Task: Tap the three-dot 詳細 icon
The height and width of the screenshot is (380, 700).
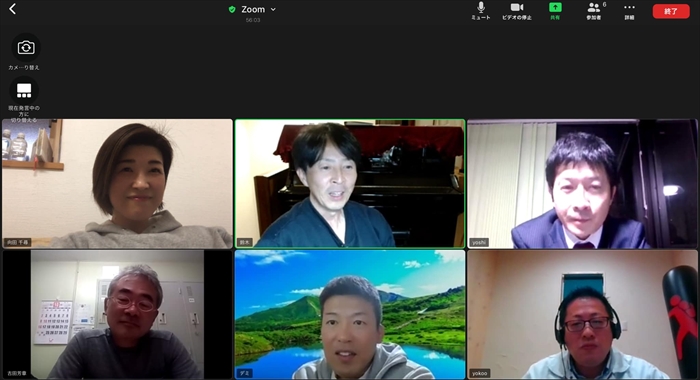Action: click(629, 7)
